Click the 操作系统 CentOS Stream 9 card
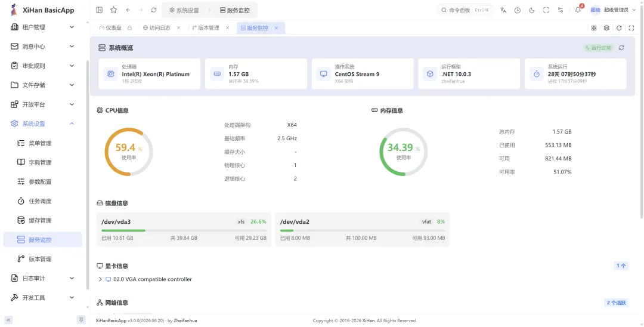The image size is (644, 327). pos(363,74)
